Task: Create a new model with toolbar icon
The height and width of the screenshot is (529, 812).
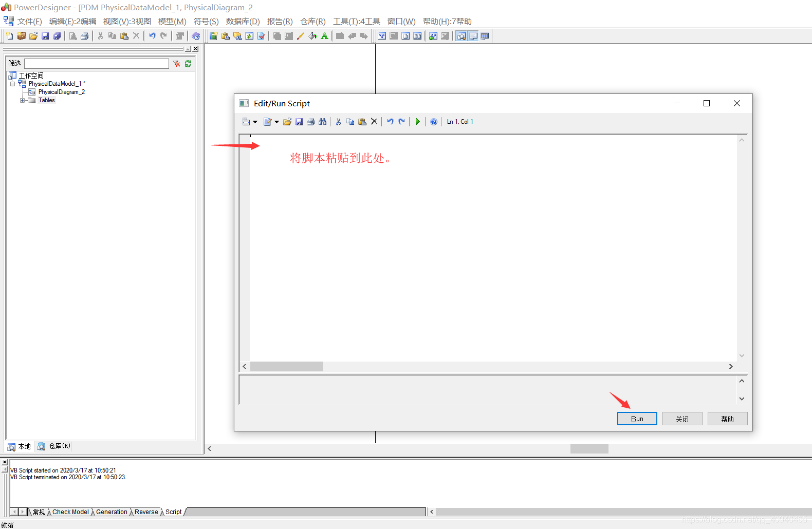Action: [x=10, y=36]
